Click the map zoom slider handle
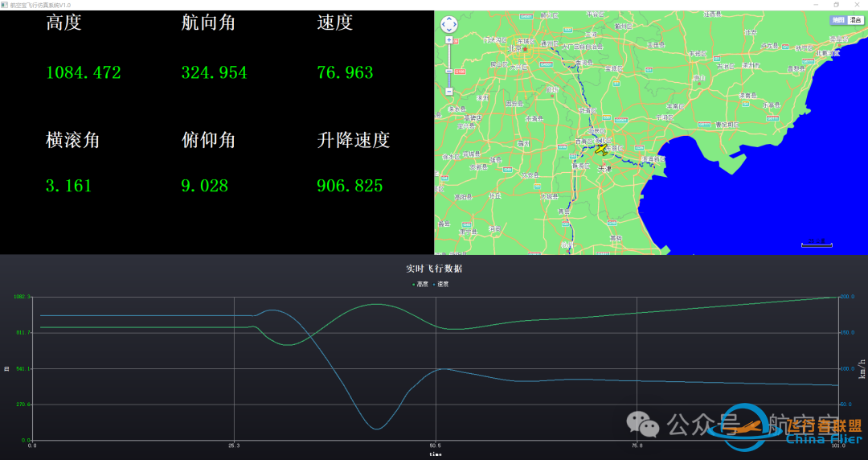Viewport: 868px width, 460px height. [x=449, y=71]
